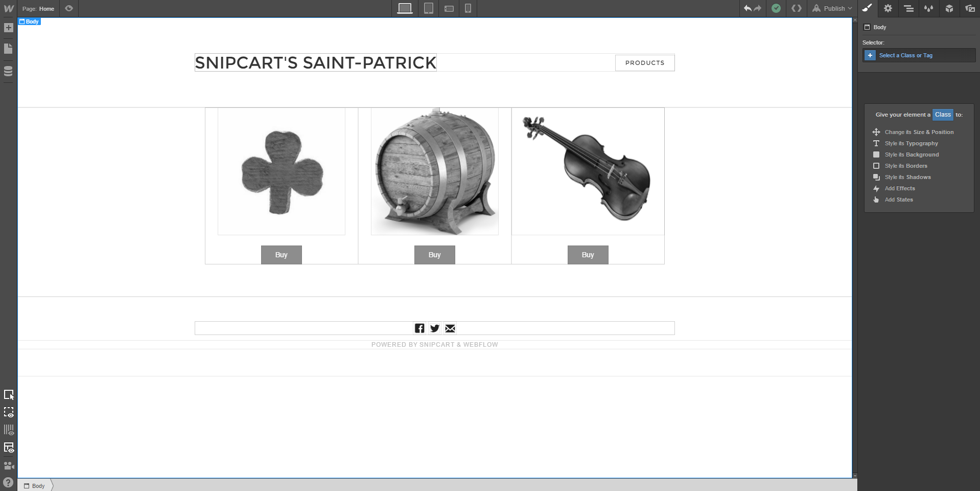Toggle the canvas selection mode icon
Screen dimensions: 980x491
click(x=9, y=395)
